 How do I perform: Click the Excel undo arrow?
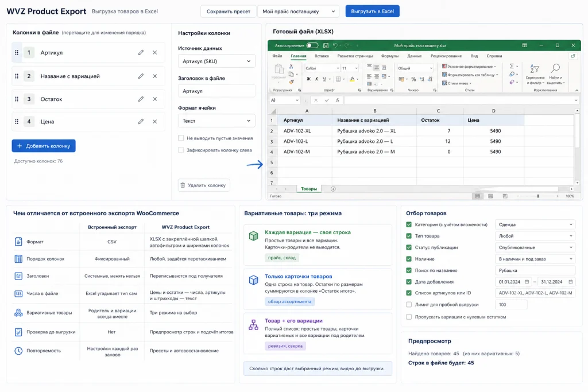[x=335, y=45]
